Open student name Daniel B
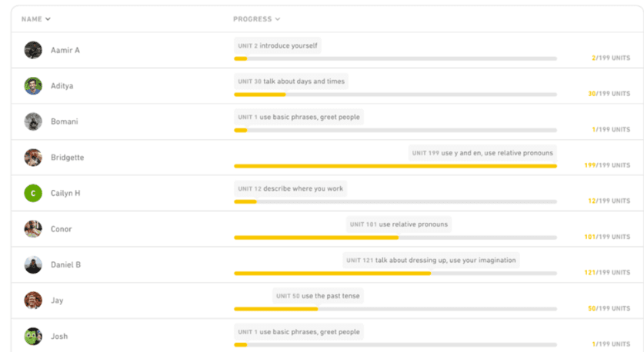The width and height of the screenshot is (644, 352). (65, 264)
